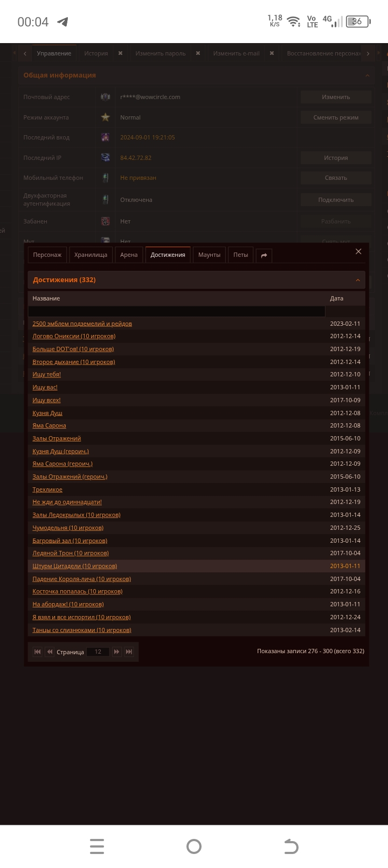Open achievement Штурм Цитадели (10 игроков)

click(74, 566)
